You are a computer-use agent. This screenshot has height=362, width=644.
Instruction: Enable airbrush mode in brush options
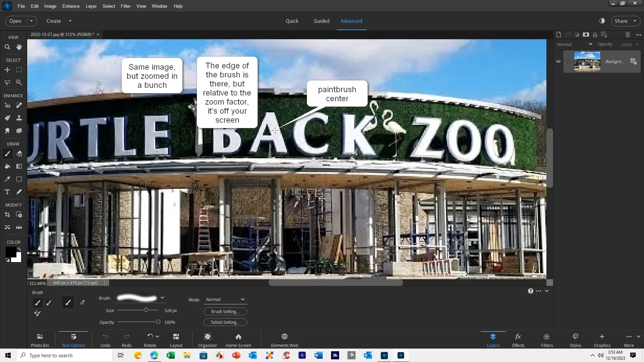(83, 303)
